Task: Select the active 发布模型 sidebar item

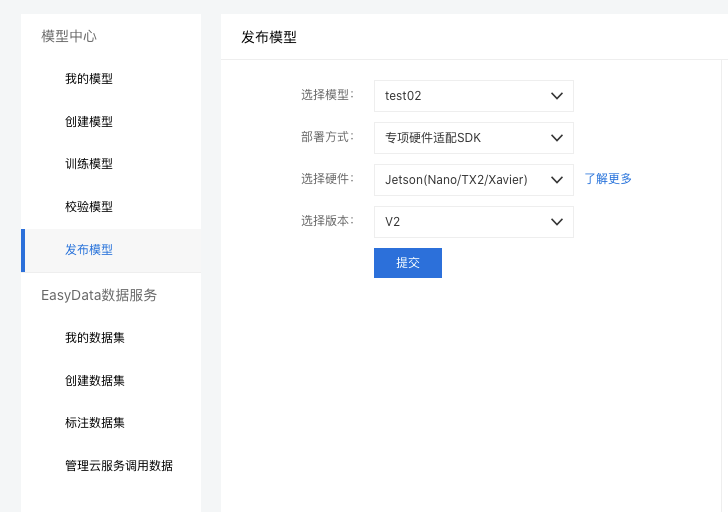Action: click(89, 250)
